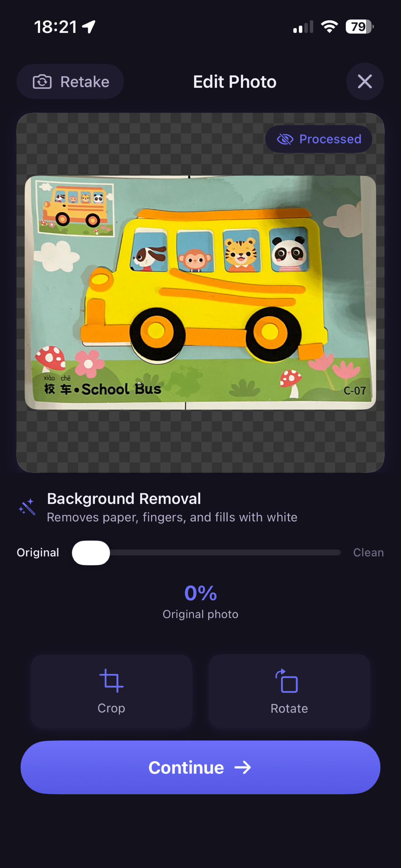Close the Edit Photo screen
401x868 pixels.
pyautogui.click(x=365, y=82)
